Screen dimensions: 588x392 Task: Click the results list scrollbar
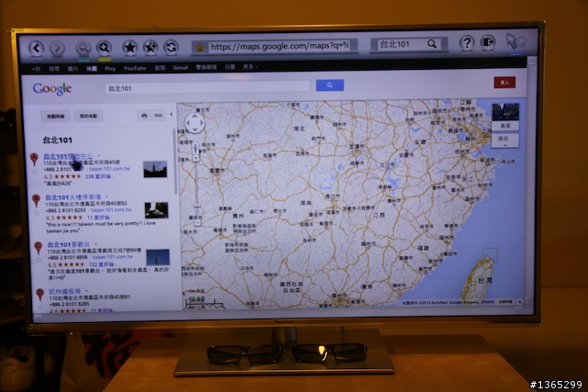pyautogui.click(x=175, y=162)
